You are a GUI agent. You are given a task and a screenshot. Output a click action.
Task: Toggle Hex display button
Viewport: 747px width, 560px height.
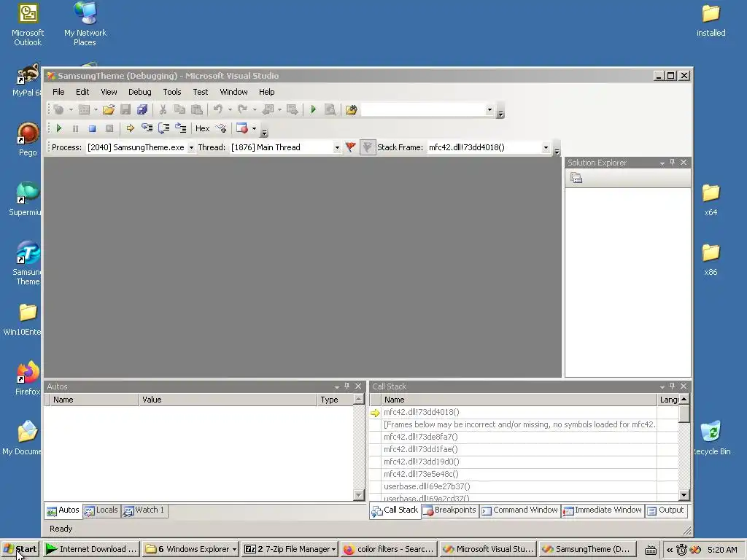click(203, 128)
